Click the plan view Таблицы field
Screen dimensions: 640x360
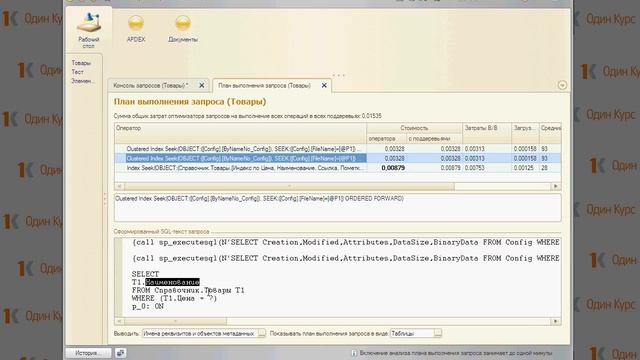tap(412, 333)
